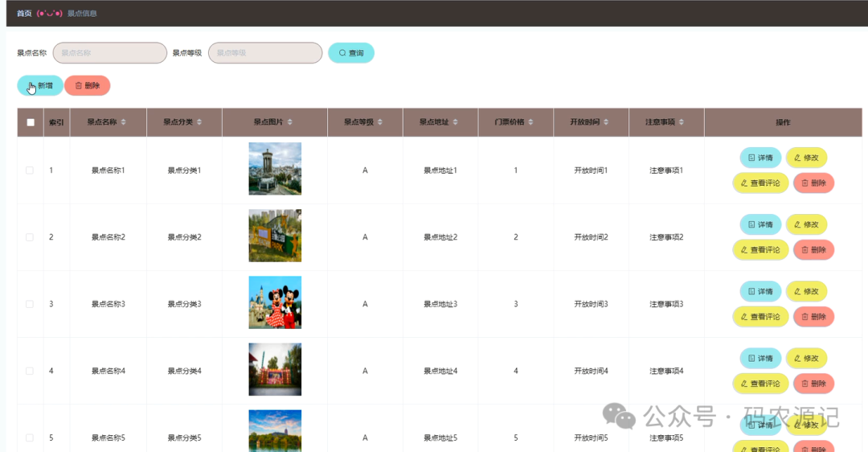
Task: Open the Mickey and Minnie thumbnail in row 3
Action: pos(275,302)
